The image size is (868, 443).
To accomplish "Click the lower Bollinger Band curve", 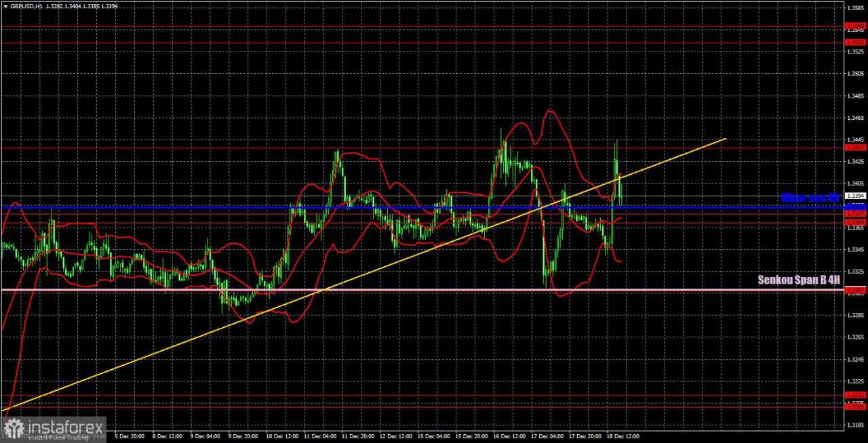I will [x=292, y=318].
